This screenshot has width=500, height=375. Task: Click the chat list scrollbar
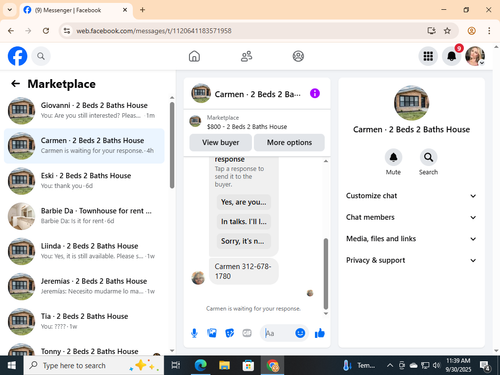(172, 145)
